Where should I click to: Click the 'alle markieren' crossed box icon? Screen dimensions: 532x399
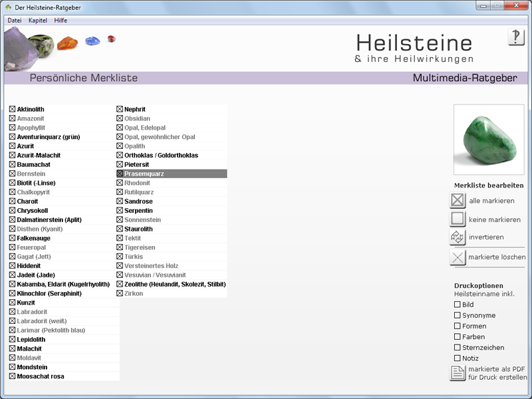458,201
